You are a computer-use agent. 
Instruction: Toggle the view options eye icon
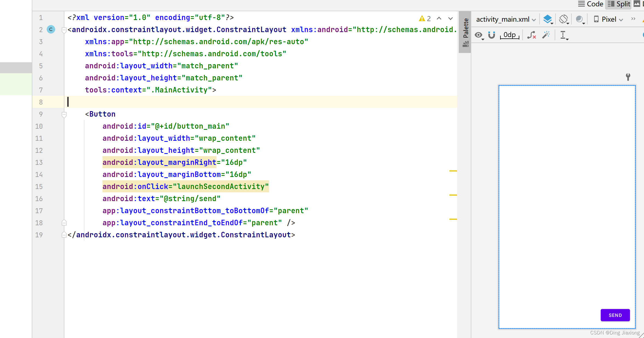(x=479, y=35)
